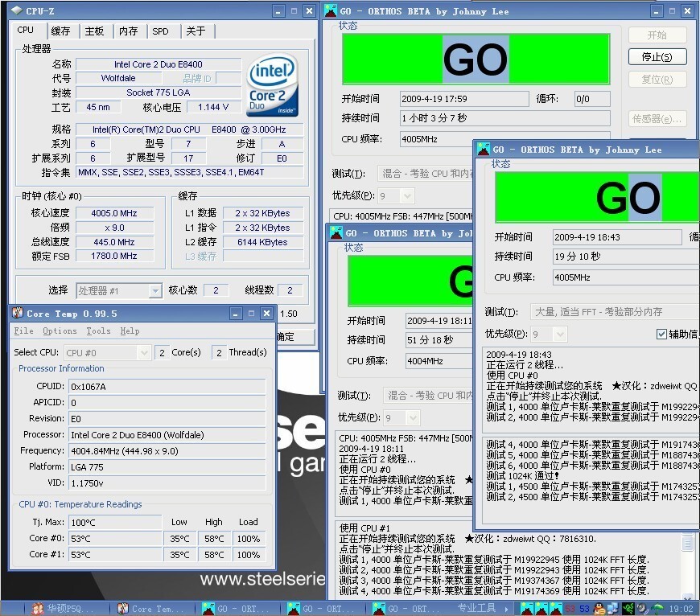Viewport: 700px width, 616px height.
Task: Click the CPU-Z title bar icon
Action: pos(14,11)
